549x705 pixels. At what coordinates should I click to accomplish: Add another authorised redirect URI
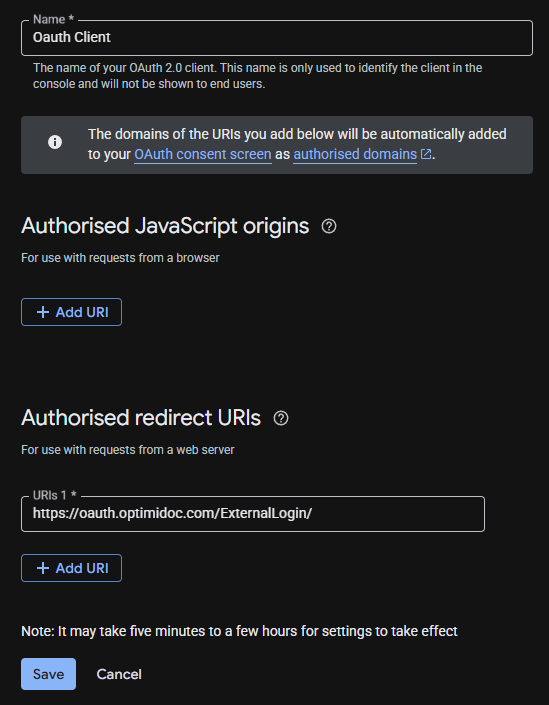coord(71,568)
